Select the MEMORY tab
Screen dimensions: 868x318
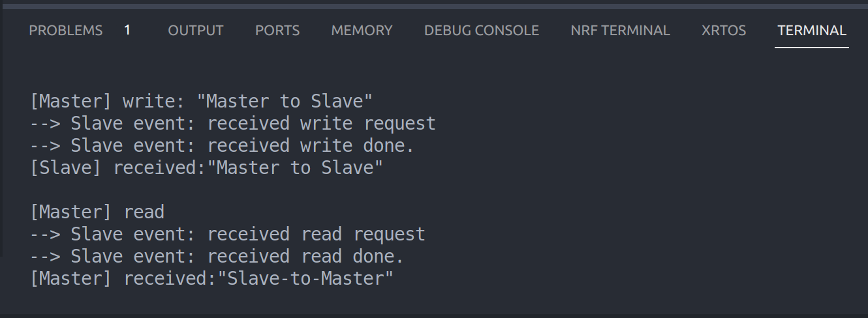click(x=362, y=31)
